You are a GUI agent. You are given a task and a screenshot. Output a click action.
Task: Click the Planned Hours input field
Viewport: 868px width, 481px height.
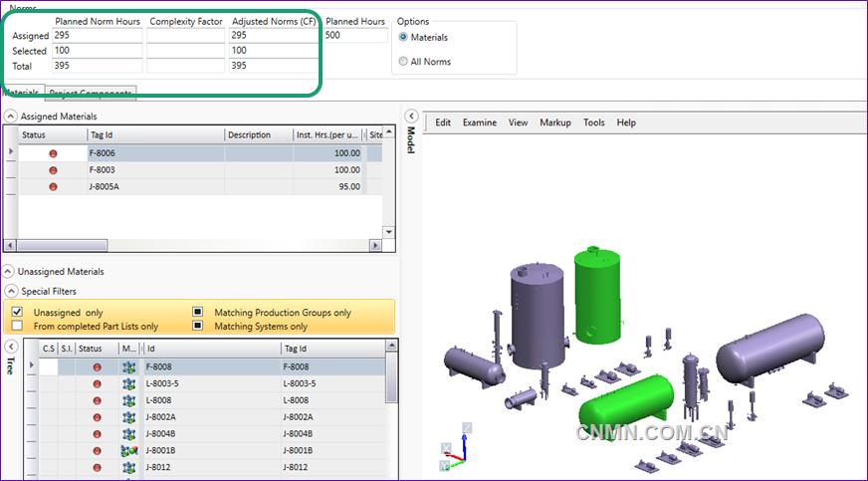(356, 36)
